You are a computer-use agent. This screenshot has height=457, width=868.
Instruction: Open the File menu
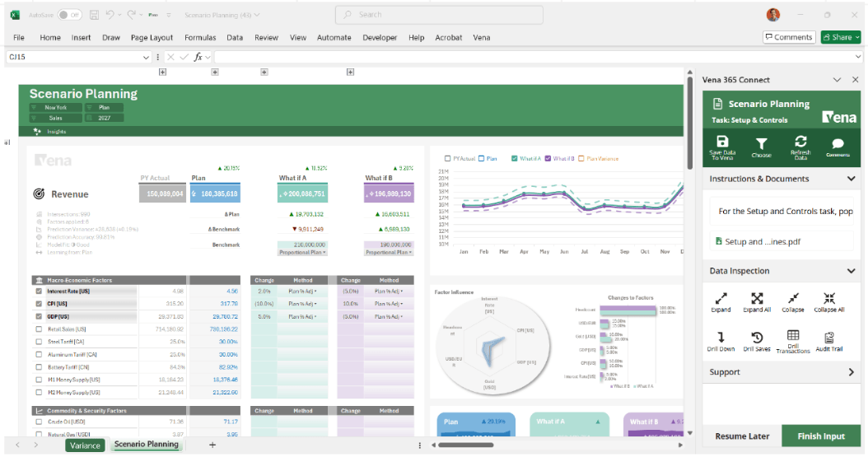(x=19, y=38)
